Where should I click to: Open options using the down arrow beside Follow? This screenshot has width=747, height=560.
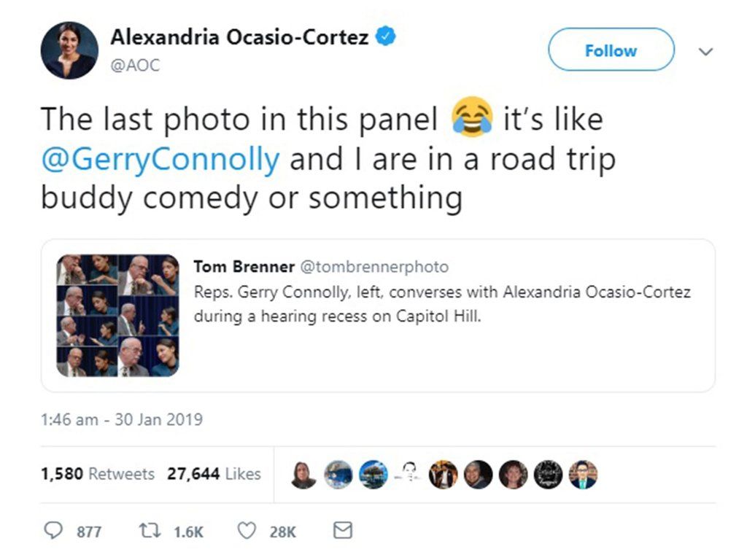pos(705,52)
